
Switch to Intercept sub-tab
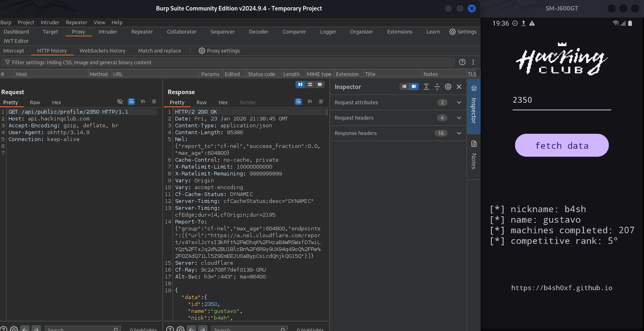pos(14,51)
